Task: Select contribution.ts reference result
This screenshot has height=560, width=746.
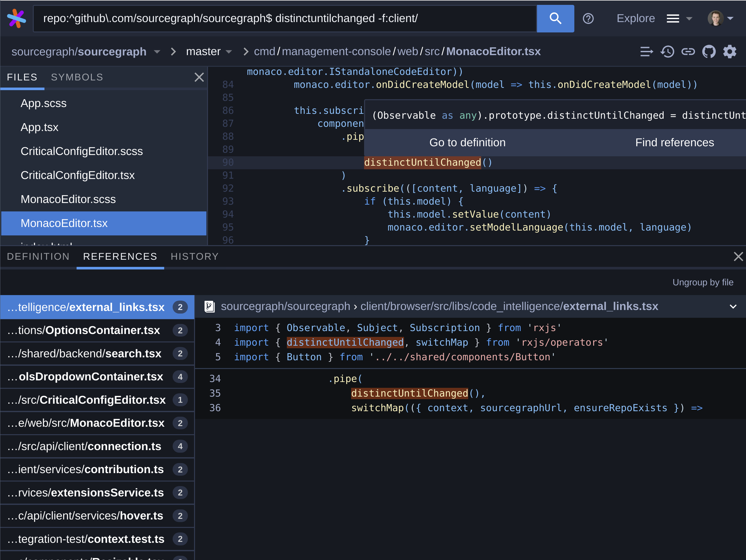Action: click(x=97, y=469)
